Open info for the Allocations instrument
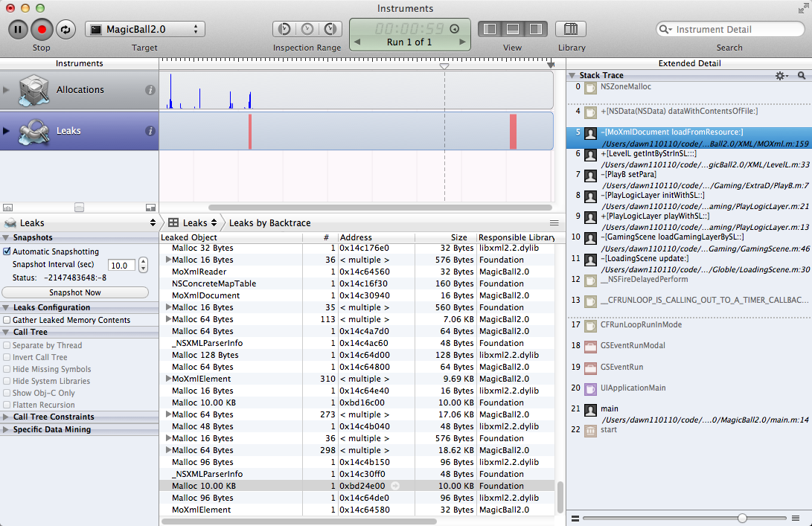 pyautogui.click(x=150, y=90)
